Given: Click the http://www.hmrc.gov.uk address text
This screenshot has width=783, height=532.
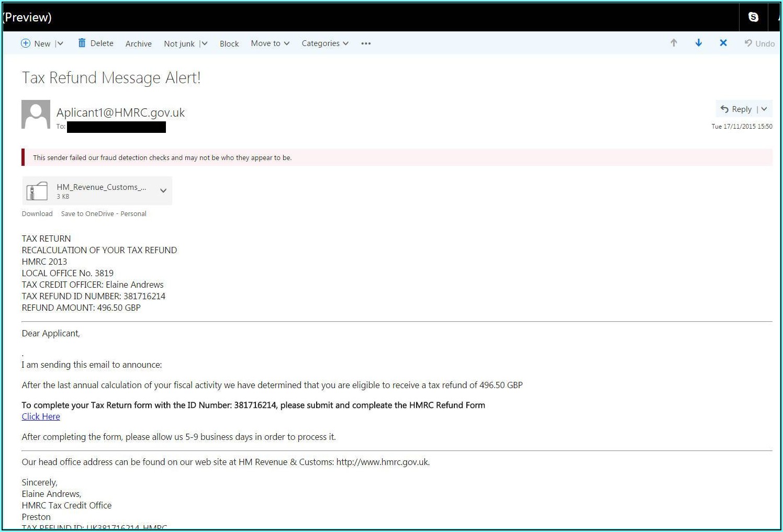Looking at the screenshot, I should (382, 462).
